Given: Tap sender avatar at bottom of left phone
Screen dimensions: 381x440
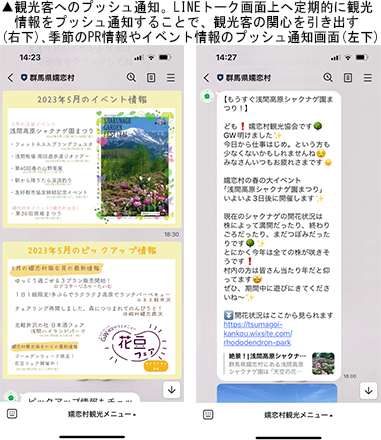Looking at the screenshot, I should [x=11, y=397].
